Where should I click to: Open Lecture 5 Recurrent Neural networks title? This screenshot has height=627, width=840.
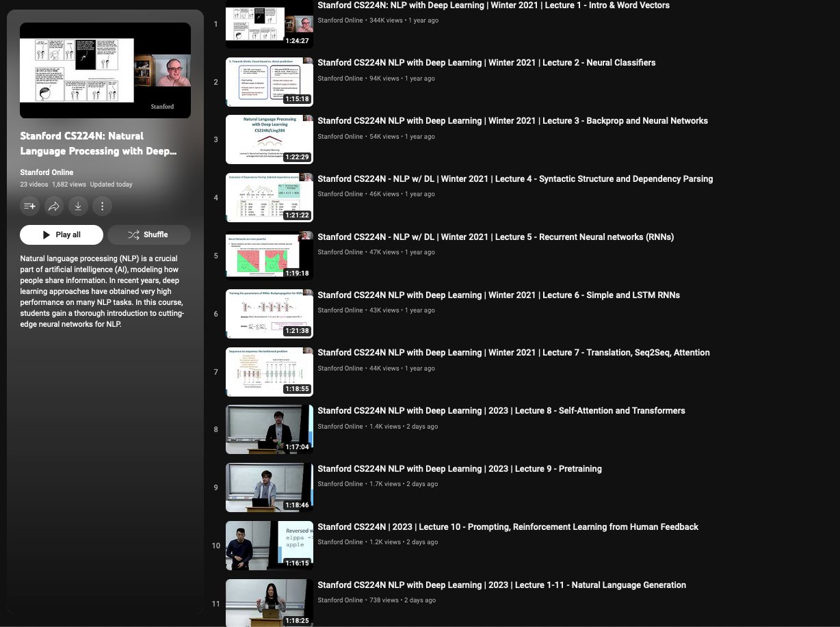(x=495, y=237)
